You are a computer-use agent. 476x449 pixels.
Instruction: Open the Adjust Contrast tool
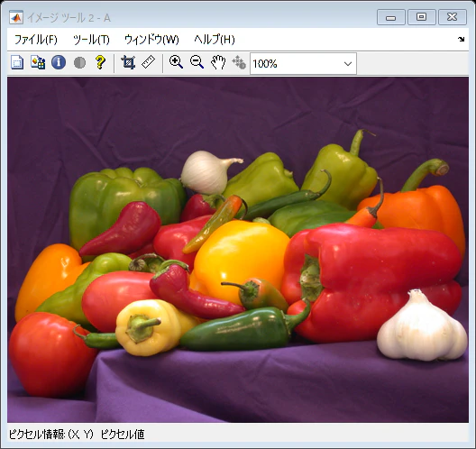pyautogui.click(x=80, y=63)
